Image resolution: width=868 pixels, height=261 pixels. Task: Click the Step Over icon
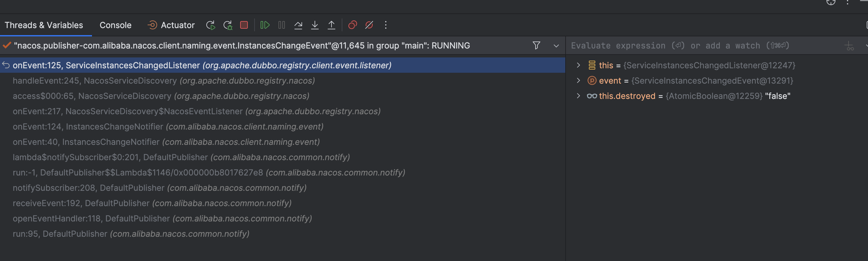tap(298, 25)
